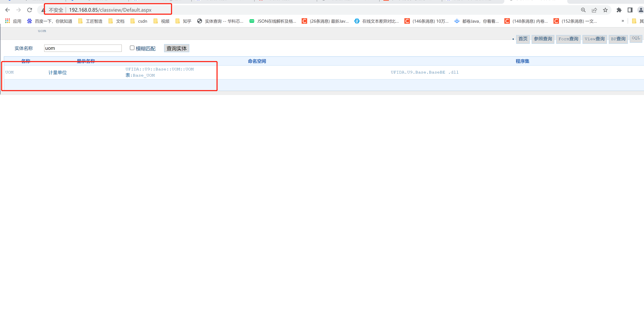Reload the current page

(x=30, y=10)
